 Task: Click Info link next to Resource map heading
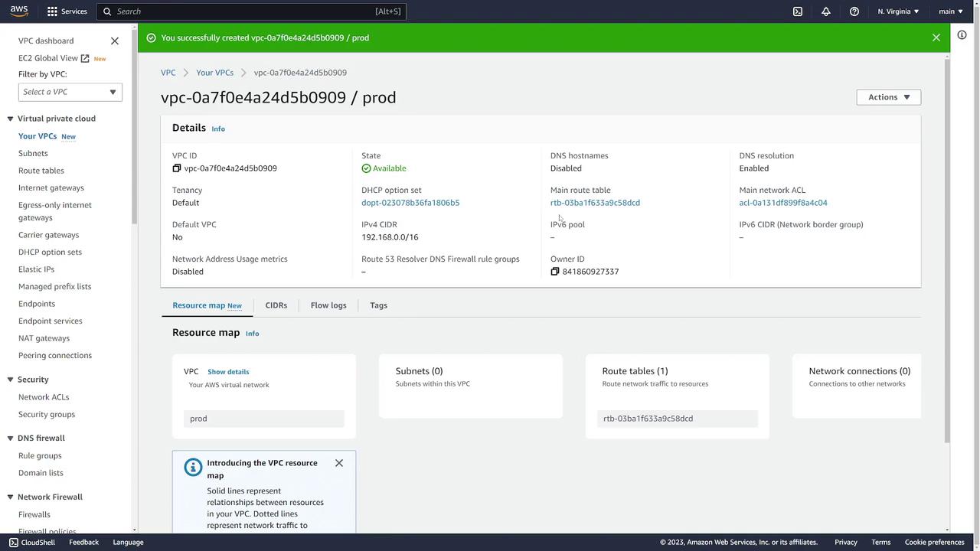pyautogui.click(x=252, y=334)
